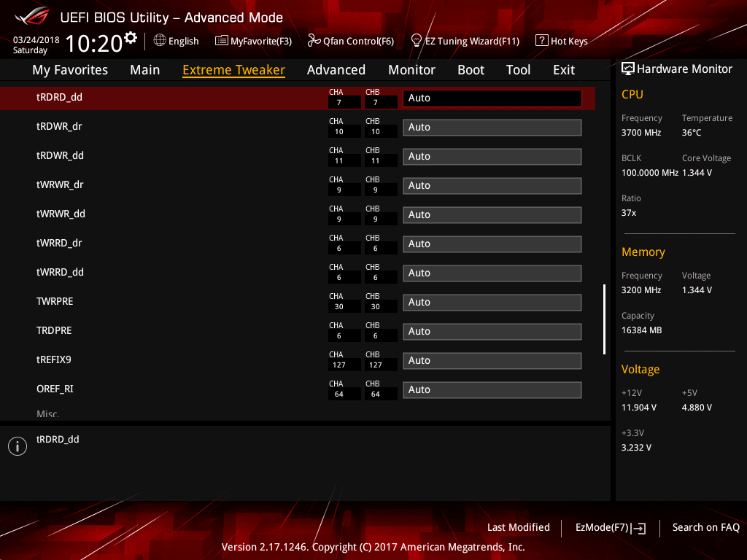Select the tWRWR_dr Auto field
Viewport: 747px width, 560px height.
(x=492, y=186)
